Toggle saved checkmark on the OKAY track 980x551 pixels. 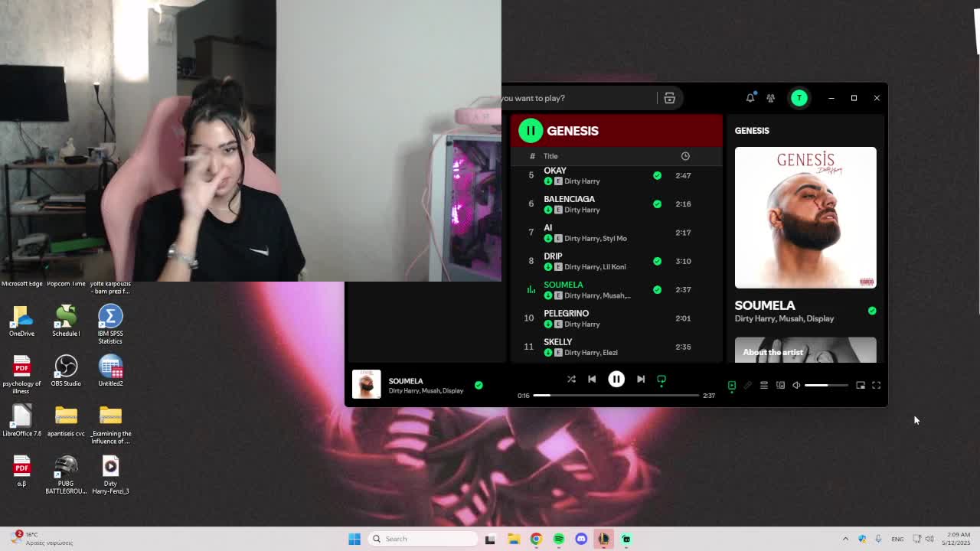click(657, 175)
